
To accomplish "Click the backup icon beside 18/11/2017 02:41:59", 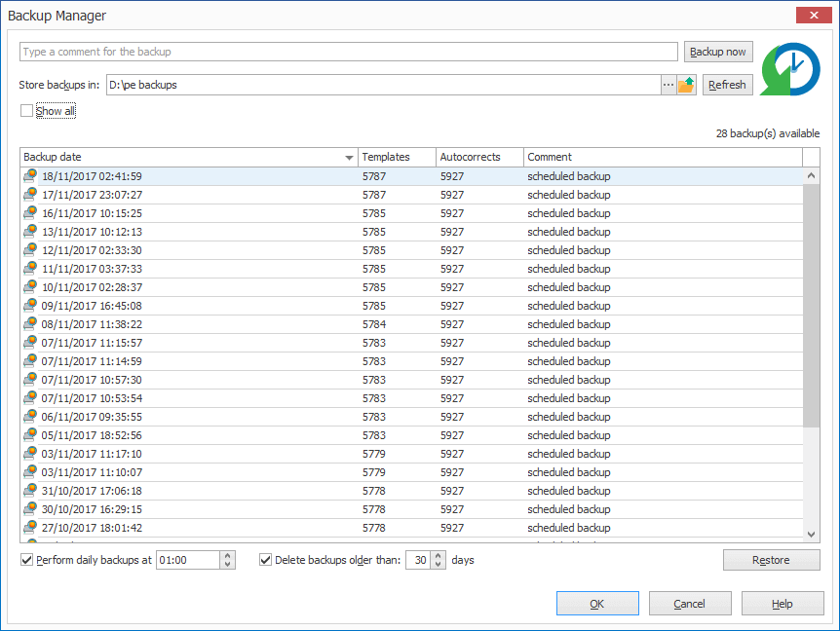I will (29, 176).
